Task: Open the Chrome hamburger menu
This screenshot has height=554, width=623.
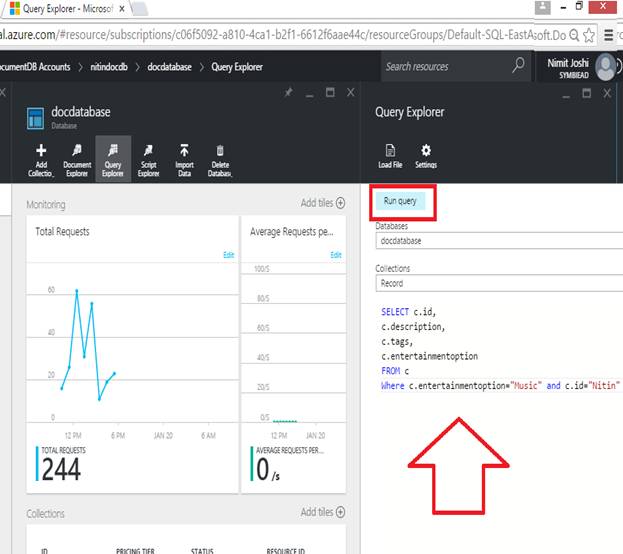Action: tap(608, 35)
